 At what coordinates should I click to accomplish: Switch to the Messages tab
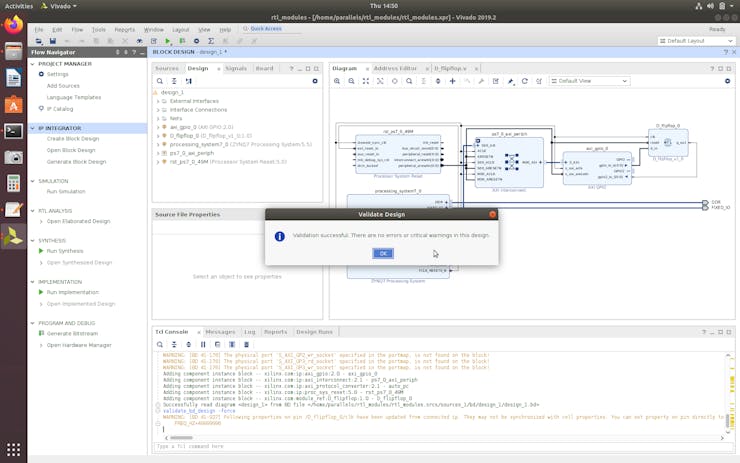coord(220,331)
